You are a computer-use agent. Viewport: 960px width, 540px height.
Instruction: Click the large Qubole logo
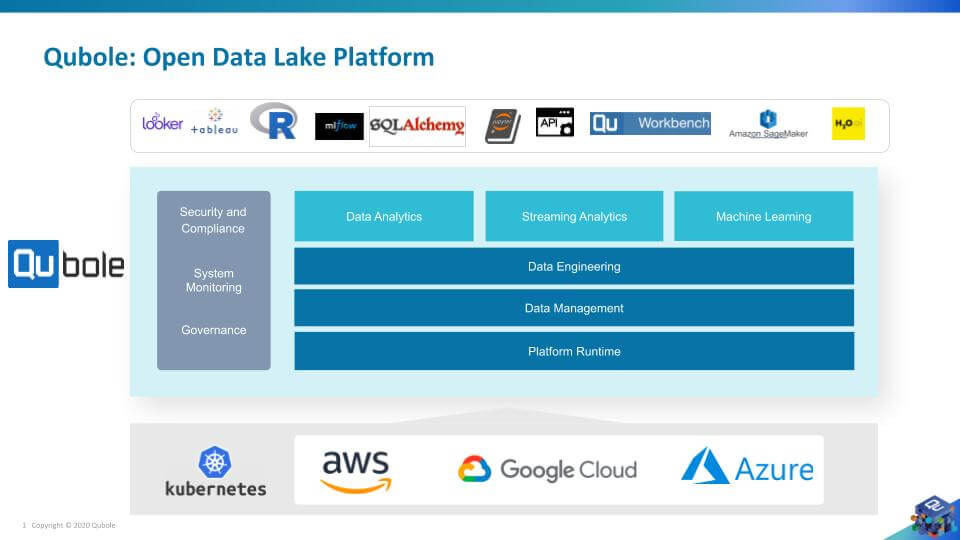66,264
